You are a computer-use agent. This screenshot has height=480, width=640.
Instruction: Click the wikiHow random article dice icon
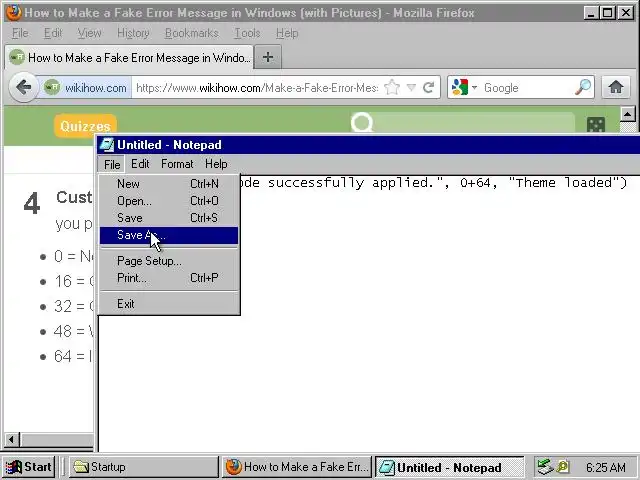coord(596,124)
